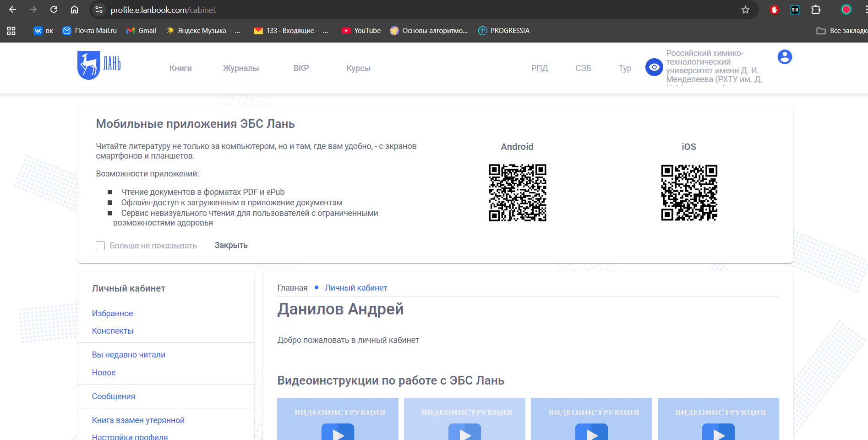The width and height of the screenshot is (868, 440).
Task: Open the browser extensions puzzle icon
Action: tap(816, 10)
